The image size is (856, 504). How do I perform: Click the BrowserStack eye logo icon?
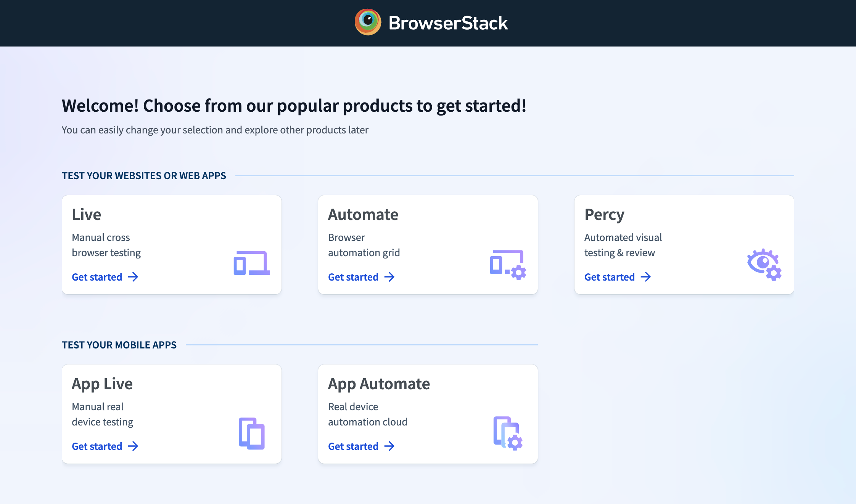pos(368,22)
